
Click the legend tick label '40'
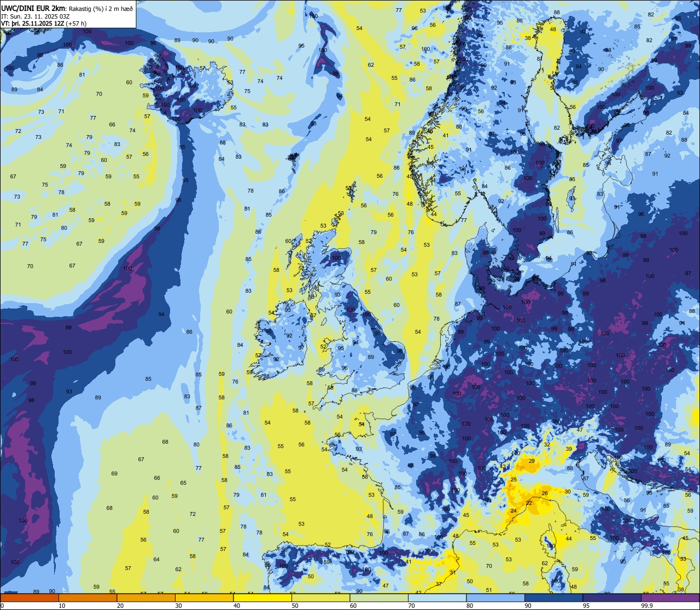237,606
